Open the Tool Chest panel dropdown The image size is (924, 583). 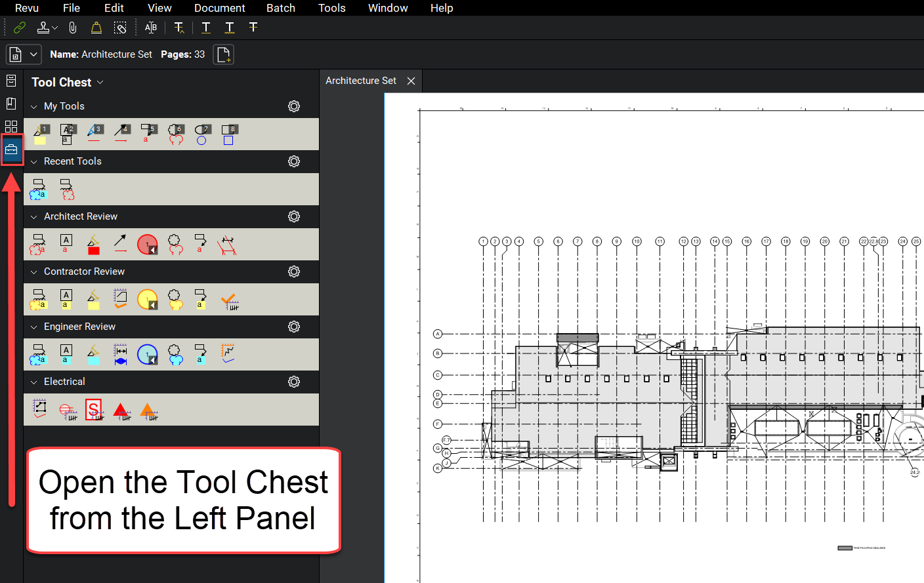[x=100, y=82]
